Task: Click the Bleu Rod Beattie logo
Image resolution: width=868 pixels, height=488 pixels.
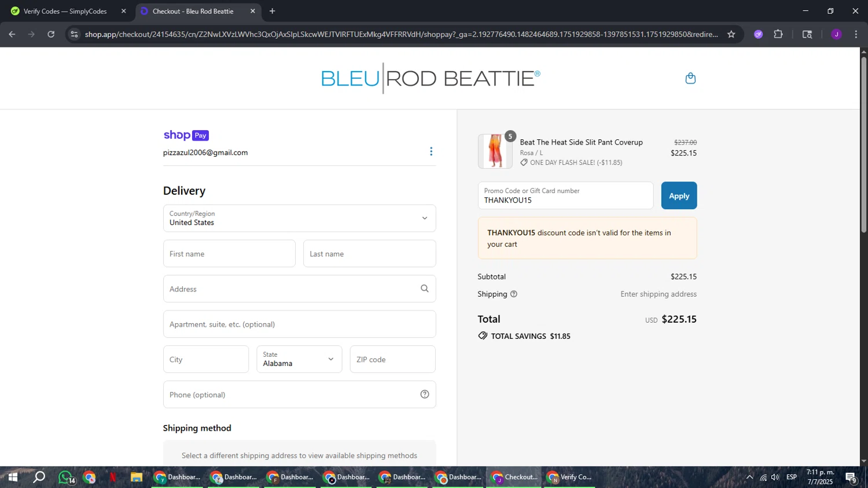Action: tap(431, 78)
